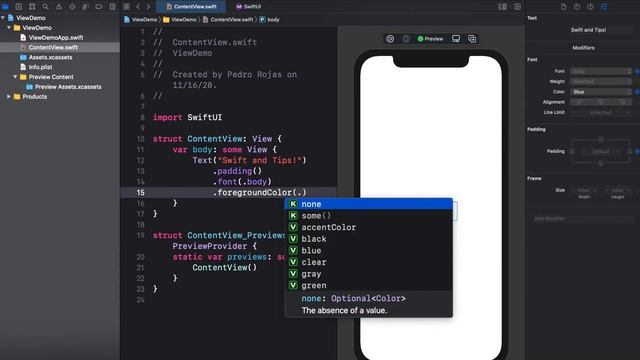
Task: Open the Issue navigator warning triangle
Action: tap(59, 7)
